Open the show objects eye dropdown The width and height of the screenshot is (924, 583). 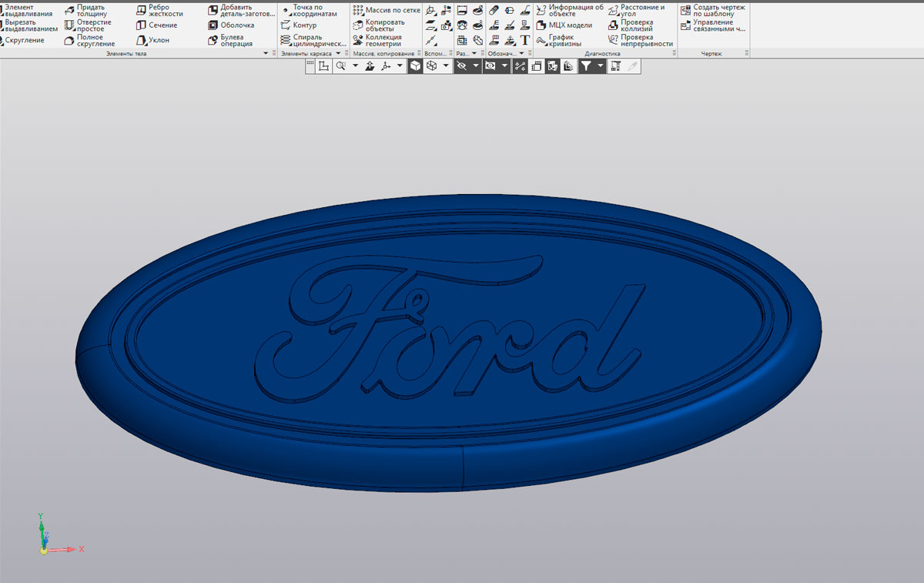tap(505, 66)
